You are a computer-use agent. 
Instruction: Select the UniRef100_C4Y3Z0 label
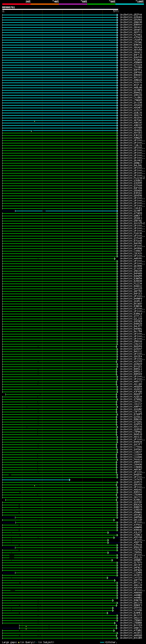pos(131,578)
